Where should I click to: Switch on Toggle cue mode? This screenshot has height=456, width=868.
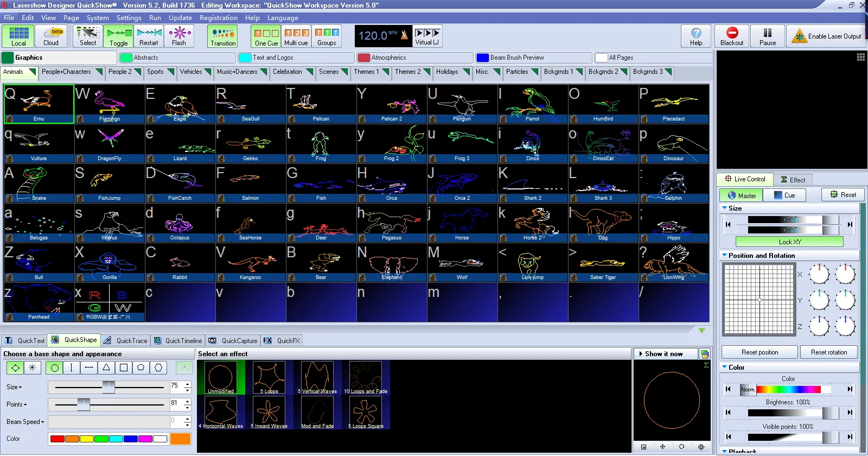coord(118,36)
